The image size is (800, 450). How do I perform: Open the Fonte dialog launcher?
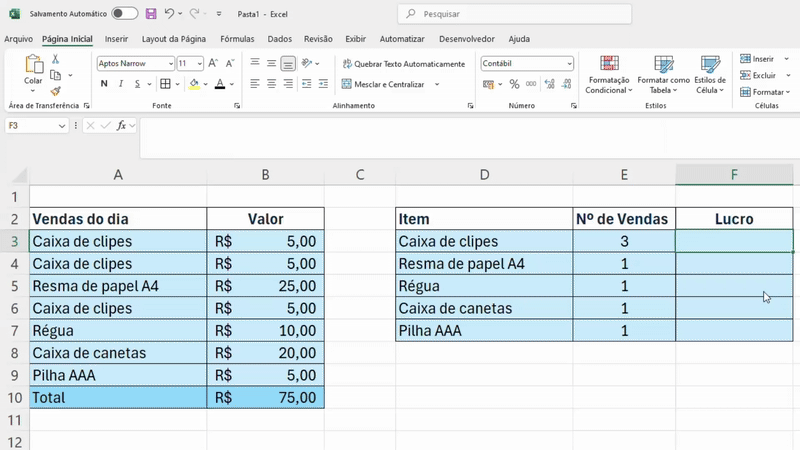coord(237,106)
